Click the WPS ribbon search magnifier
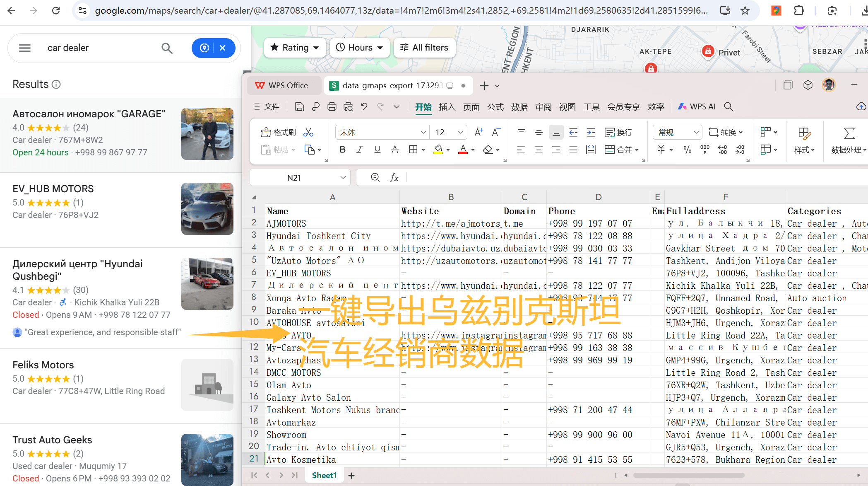This screenshot has width=868, height=486. click(x=729, y=107)
